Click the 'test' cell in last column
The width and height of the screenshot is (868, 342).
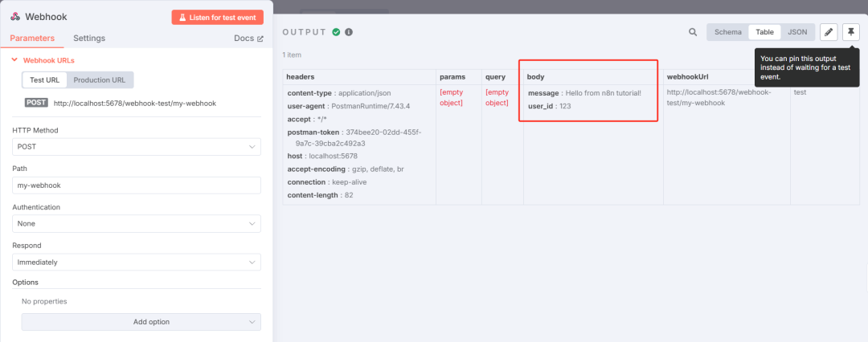click(x=800, y=92)
